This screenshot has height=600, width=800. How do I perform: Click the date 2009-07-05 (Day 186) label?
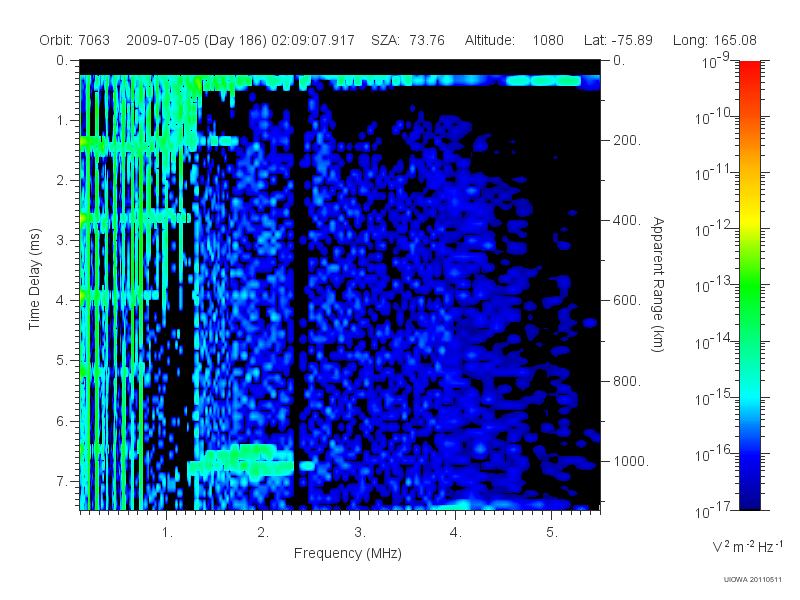(x=196, y=40)
